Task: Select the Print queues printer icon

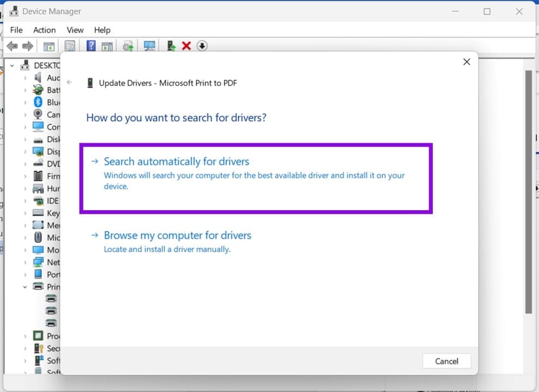Action: (38, 286)
